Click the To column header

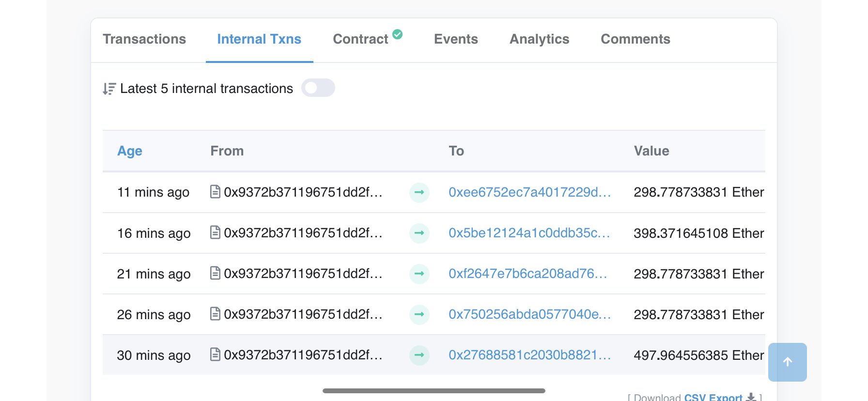click(x=456, y=151)
